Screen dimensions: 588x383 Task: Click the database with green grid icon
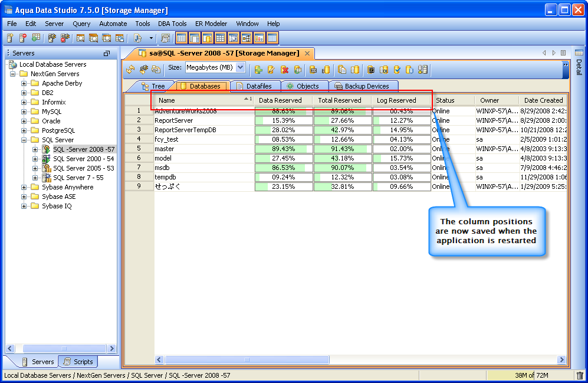298,70
